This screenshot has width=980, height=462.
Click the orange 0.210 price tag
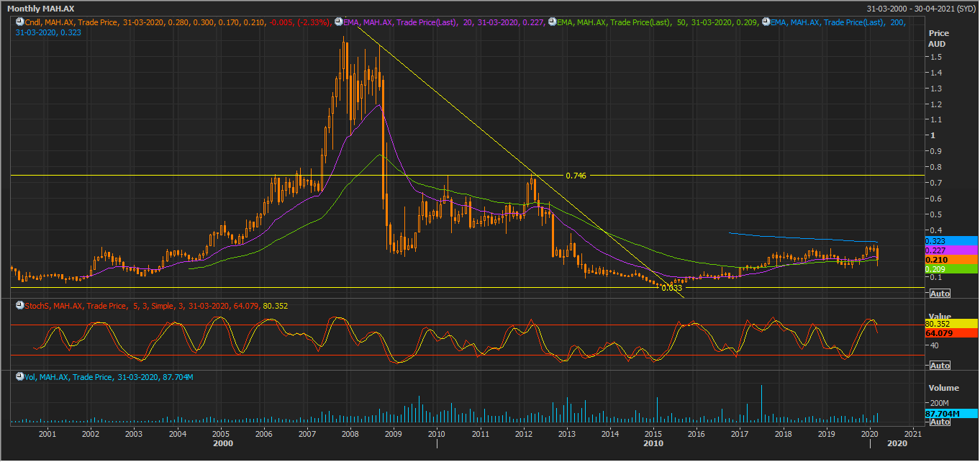tap(951, 260)
